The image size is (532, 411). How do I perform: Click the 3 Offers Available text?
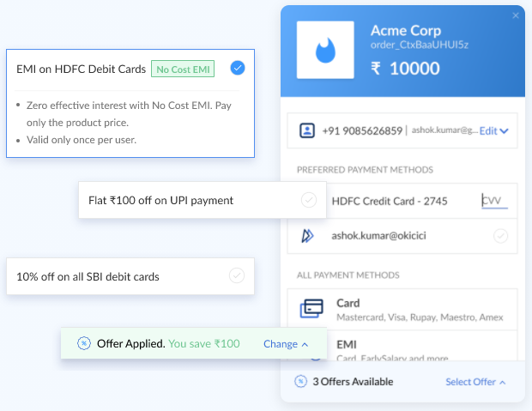[x=353, y=382]
